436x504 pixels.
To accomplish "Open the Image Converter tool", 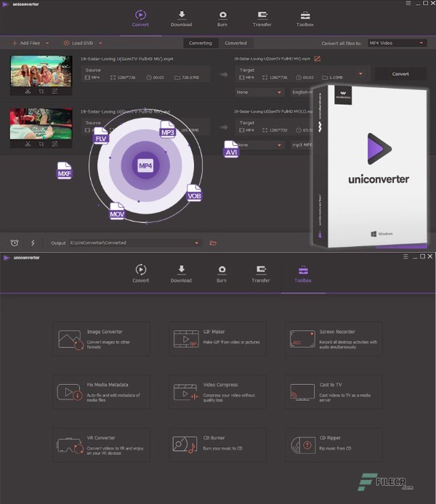I will (x=101, y=339).
